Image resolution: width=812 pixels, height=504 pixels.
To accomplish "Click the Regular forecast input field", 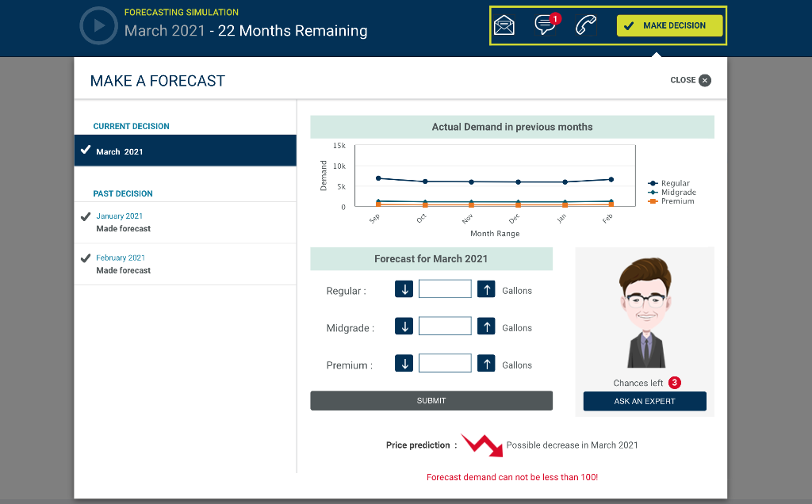I will (x=445, y=288).
